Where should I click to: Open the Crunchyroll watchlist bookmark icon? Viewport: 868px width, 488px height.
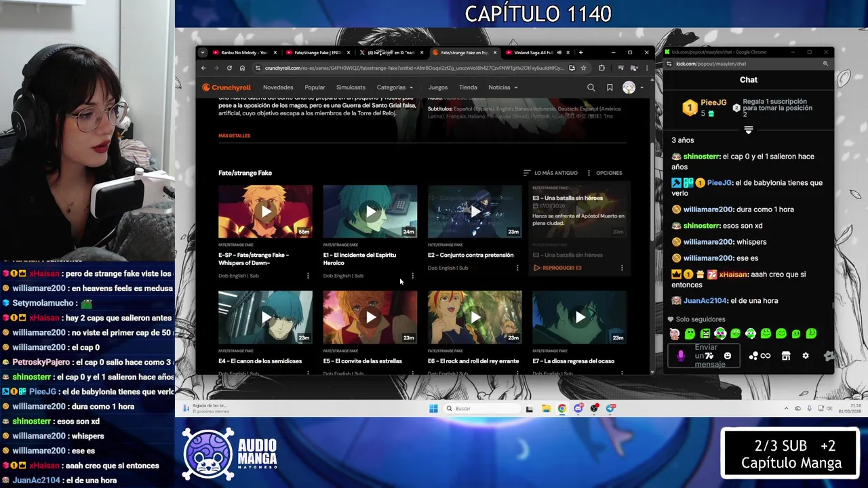click(610, 87)
